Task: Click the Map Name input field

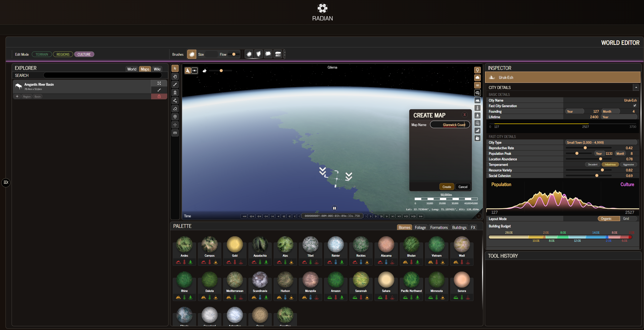Action: (x=450, y=125)
